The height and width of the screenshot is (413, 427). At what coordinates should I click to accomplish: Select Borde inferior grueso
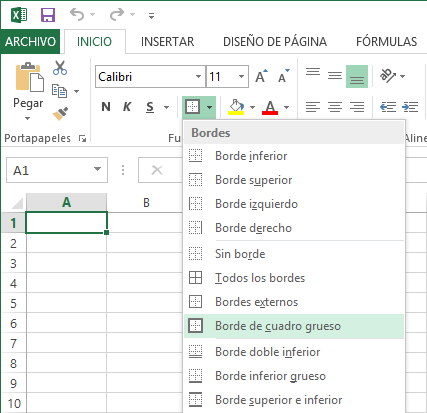(x=294, y=376)
